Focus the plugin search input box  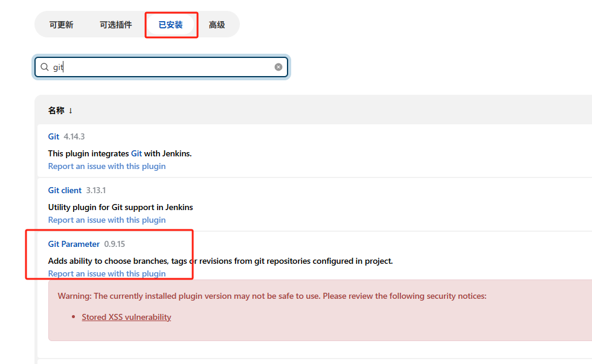[161, 67]
